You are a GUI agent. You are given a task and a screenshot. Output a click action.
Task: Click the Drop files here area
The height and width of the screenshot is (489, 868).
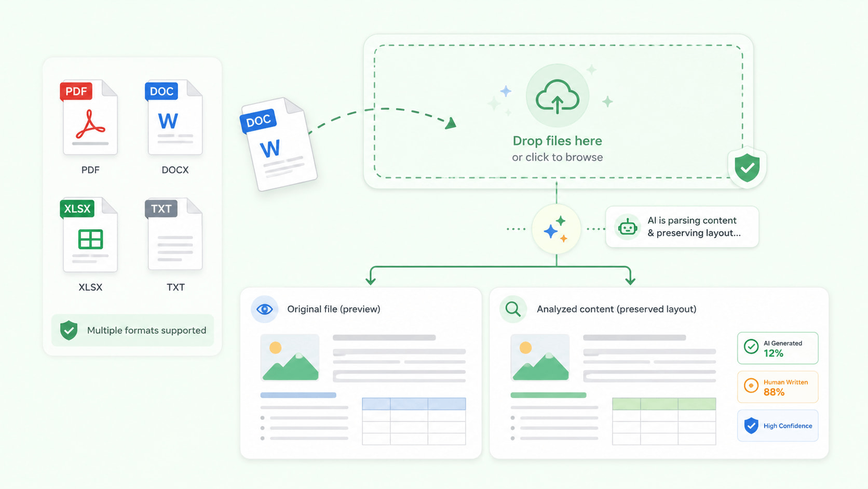tap(558, 111)
